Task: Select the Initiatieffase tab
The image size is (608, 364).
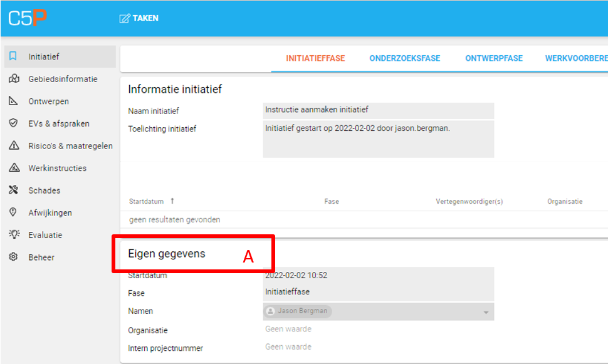Action: (x=315, y=58)
